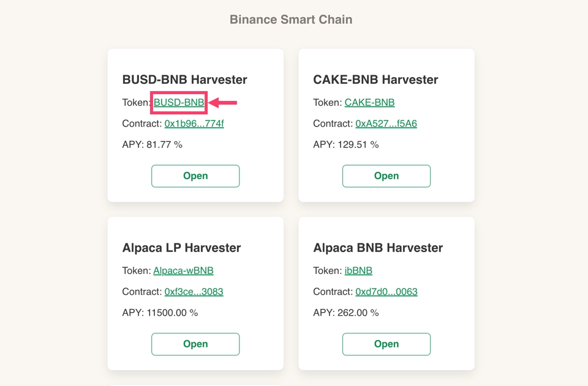588x386 pixels.
Task: Open the CAKE-BNB token link
Action: [x=369, y=103]
